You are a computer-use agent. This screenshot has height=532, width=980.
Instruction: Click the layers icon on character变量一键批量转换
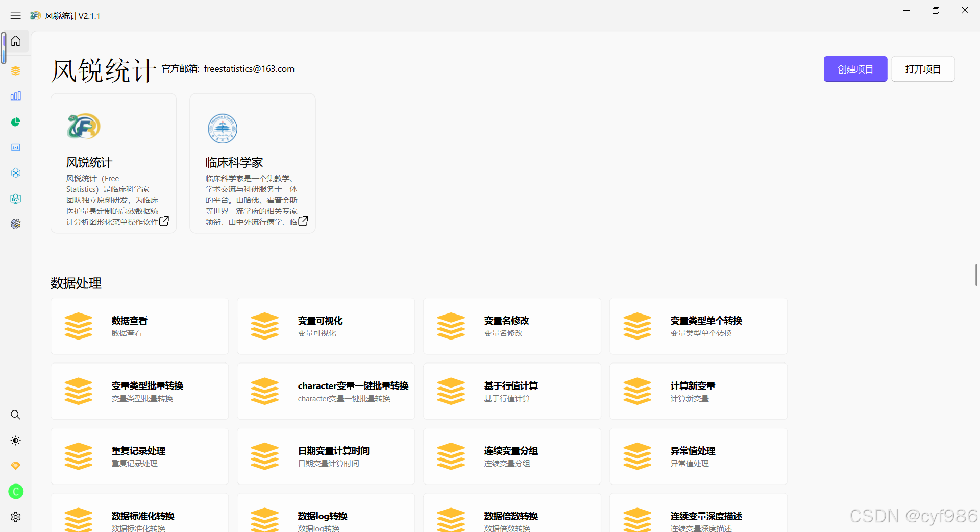265,391
